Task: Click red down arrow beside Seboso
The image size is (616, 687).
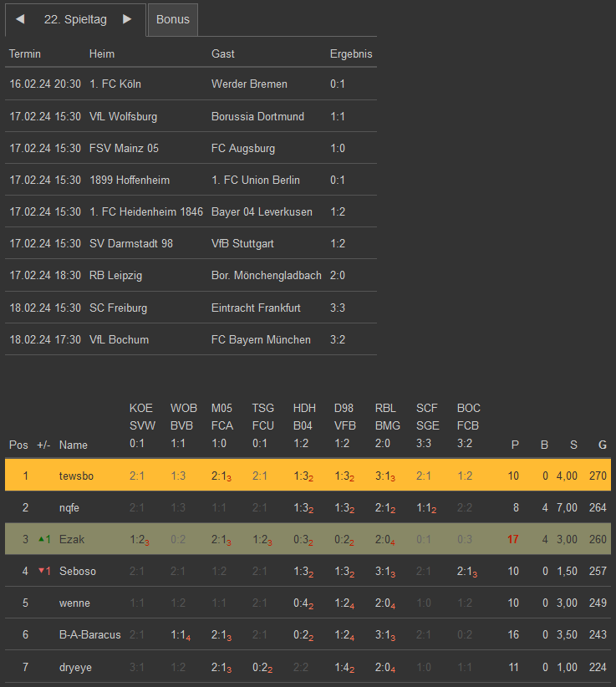Action: pos(39,571)
